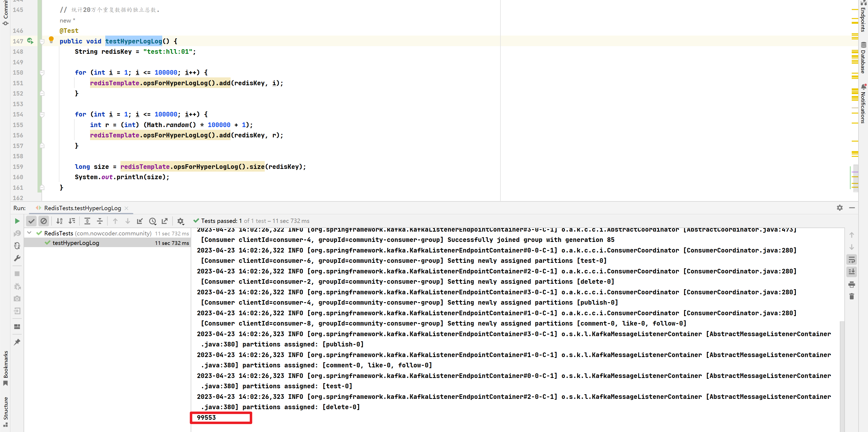This screenshot has width=868, height=432.
Task: Collapse all test tree nodes
Action: [100, 221]
